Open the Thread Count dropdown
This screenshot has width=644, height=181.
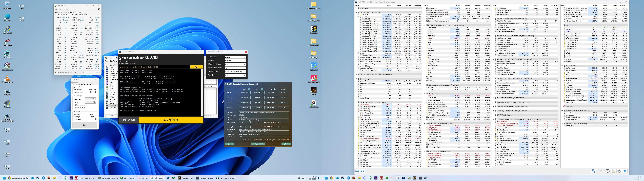235,72
